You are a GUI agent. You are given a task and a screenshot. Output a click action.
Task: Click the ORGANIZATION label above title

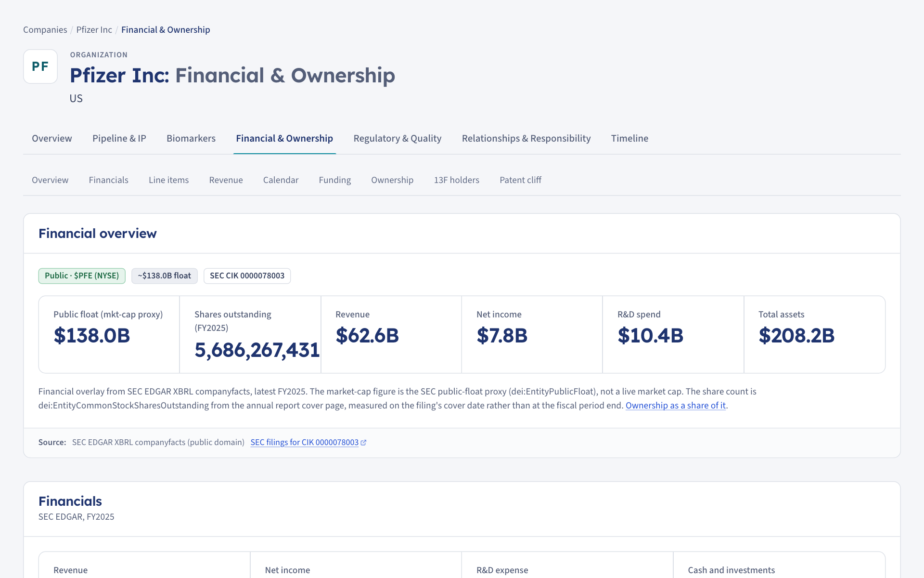point(99,55)
